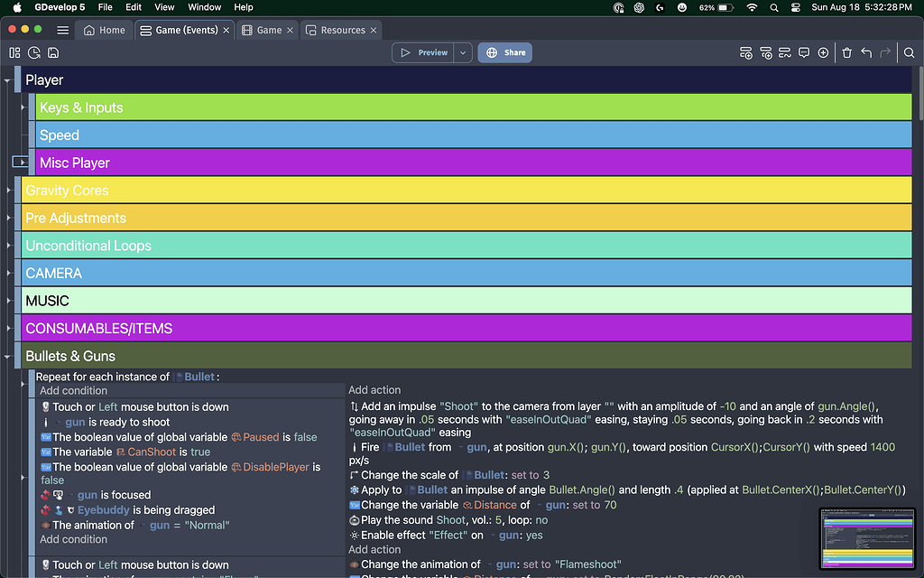Expand the Gravity Cores event group
Screen dimensions: 924x578
coord(7,190)
